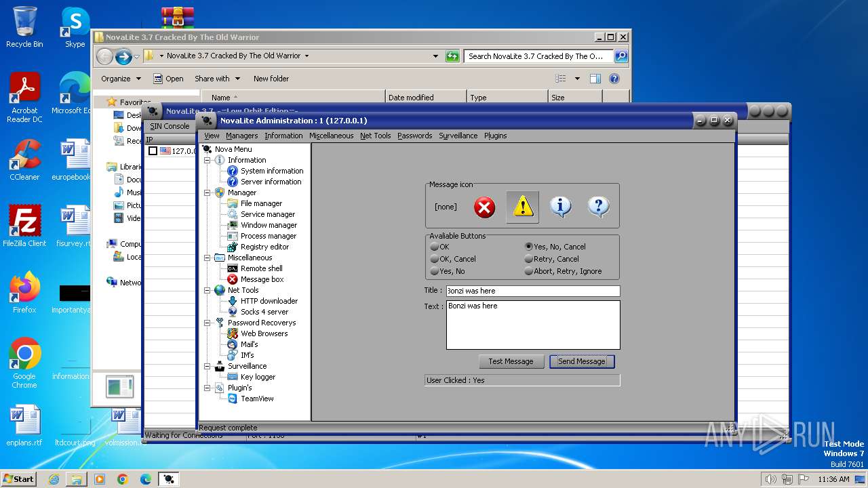Click the Send Message button

point(581,361)
